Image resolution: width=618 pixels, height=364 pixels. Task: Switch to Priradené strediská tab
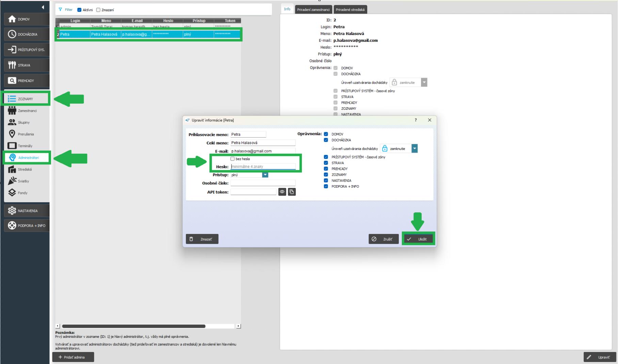point(350,10)
